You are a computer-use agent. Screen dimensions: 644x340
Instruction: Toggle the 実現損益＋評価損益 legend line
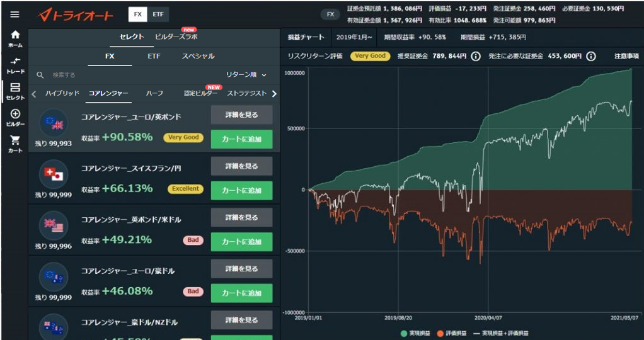(x=501, y=333)
